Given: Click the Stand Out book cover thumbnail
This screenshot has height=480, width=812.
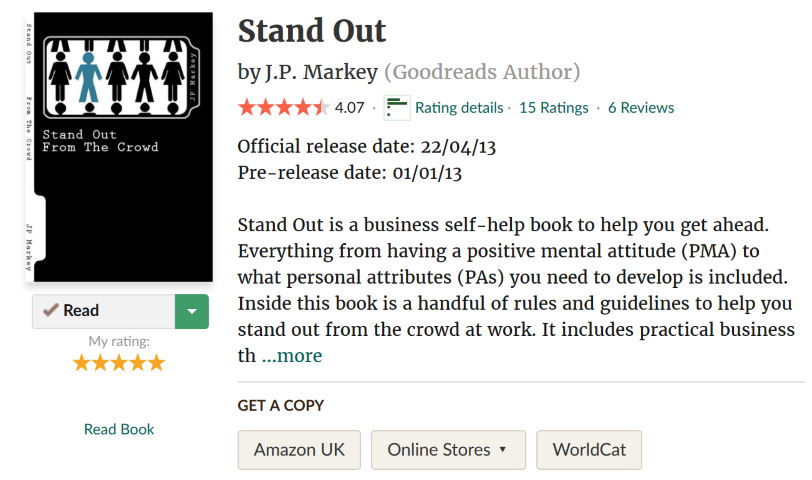Looking at the screenshot, I should [x=119, y=147].
